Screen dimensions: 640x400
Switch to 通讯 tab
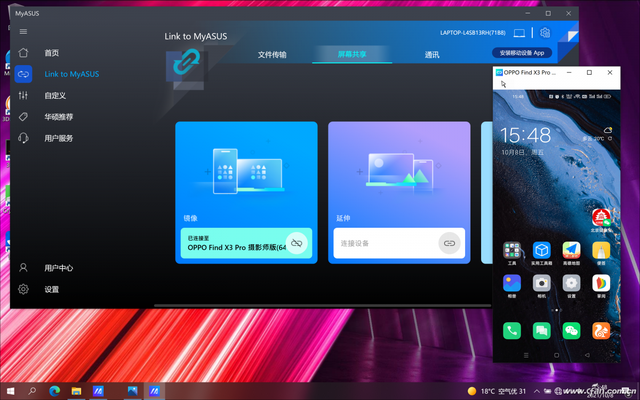coord(432,54)
